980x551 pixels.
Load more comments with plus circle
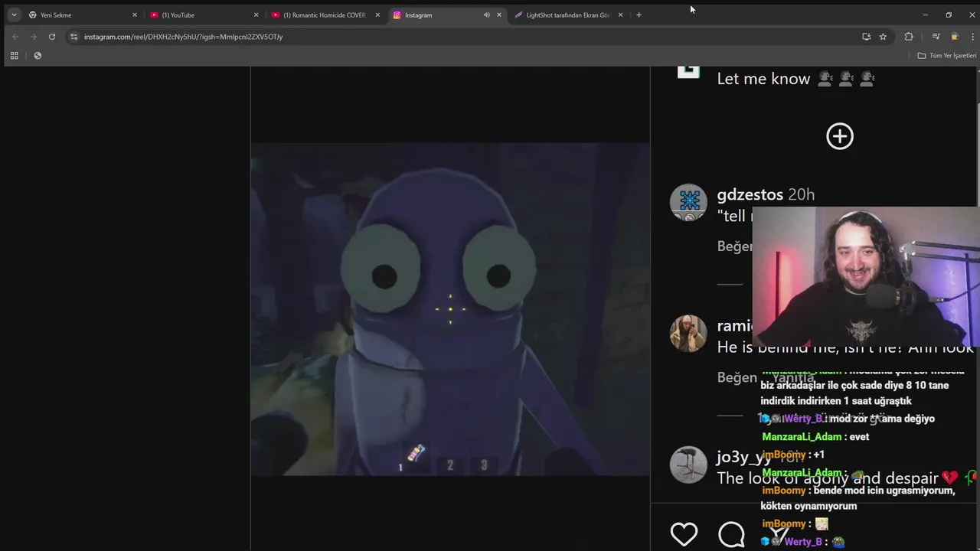[840, 136]
